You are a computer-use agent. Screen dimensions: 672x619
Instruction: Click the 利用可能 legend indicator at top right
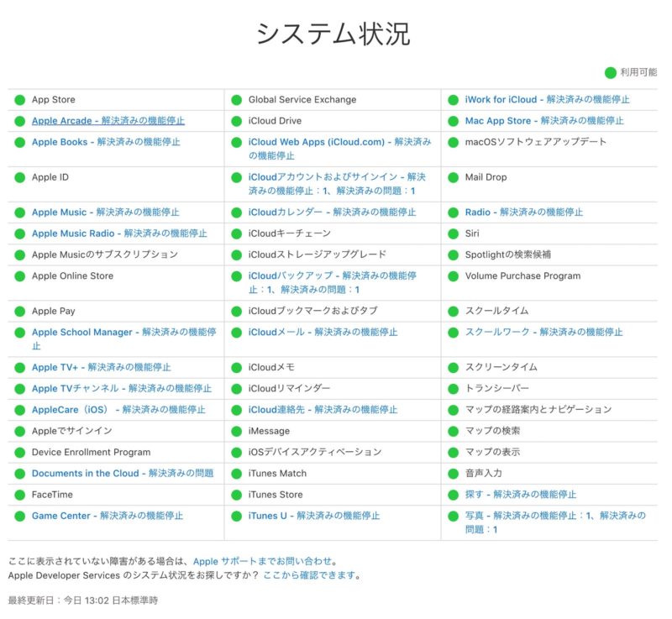point(609,72)
